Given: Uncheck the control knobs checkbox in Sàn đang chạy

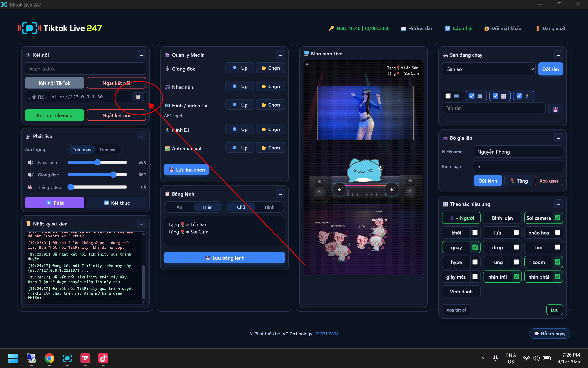Looking at the screenshot, I should pyautogui.click(x=496, y=96).
